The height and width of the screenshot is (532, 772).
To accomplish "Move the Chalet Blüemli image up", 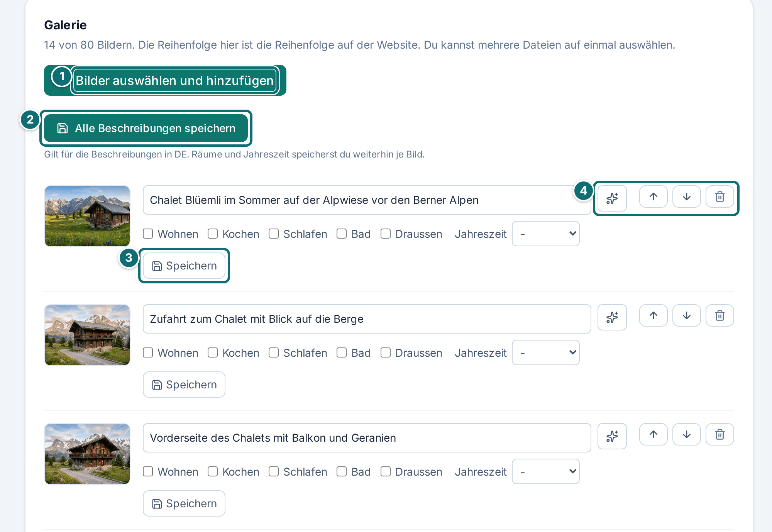I will (653, 197).
